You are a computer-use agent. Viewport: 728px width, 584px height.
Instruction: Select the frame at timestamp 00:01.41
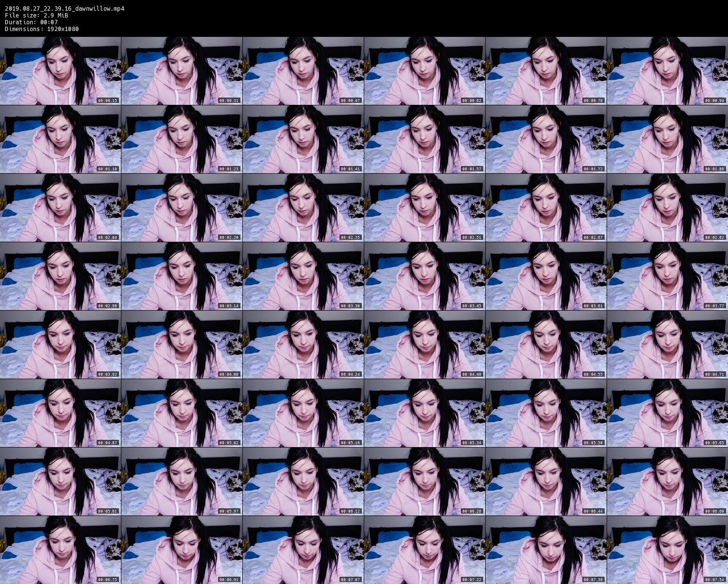tap(303, 139)
